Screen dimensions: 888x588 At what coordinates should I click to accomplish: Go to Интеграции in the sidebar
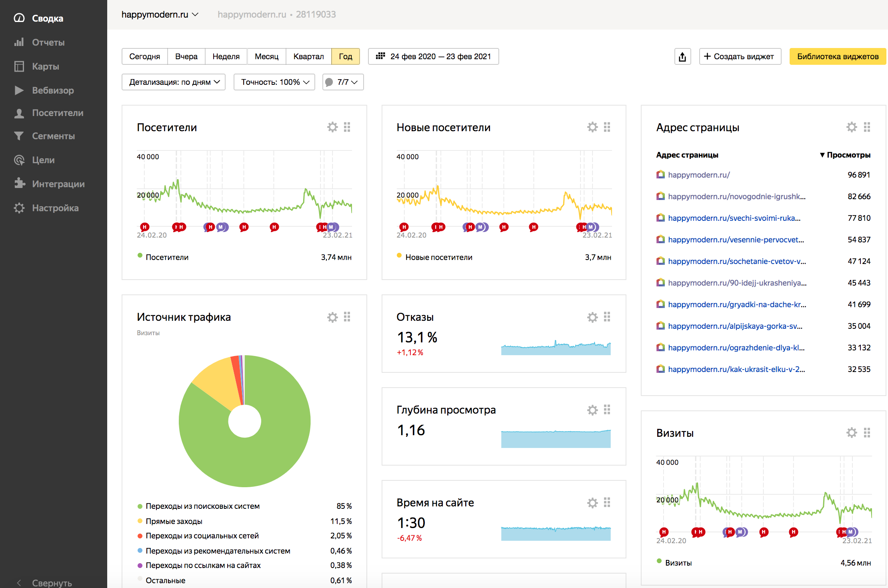pos(58,184)
